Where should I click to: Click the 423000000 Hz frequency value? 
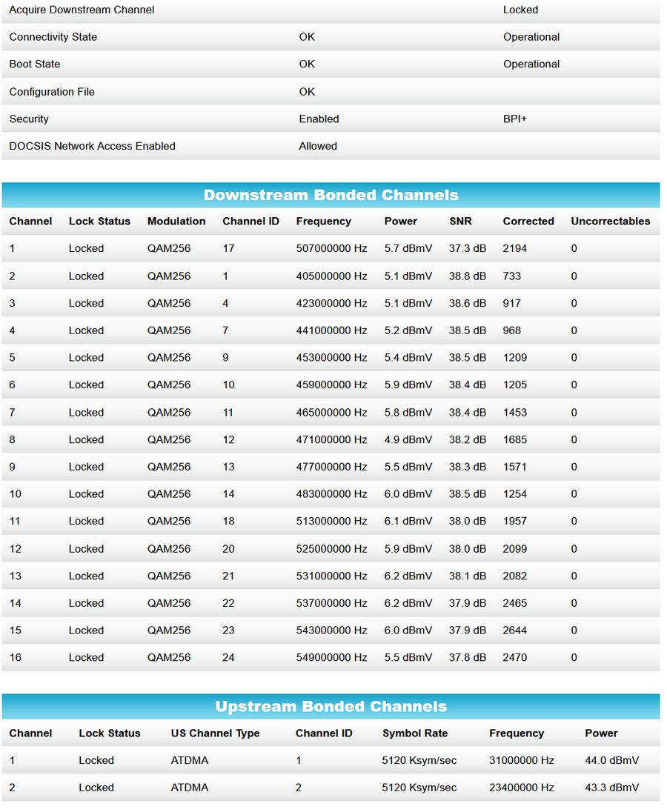(x=331, y=304)
